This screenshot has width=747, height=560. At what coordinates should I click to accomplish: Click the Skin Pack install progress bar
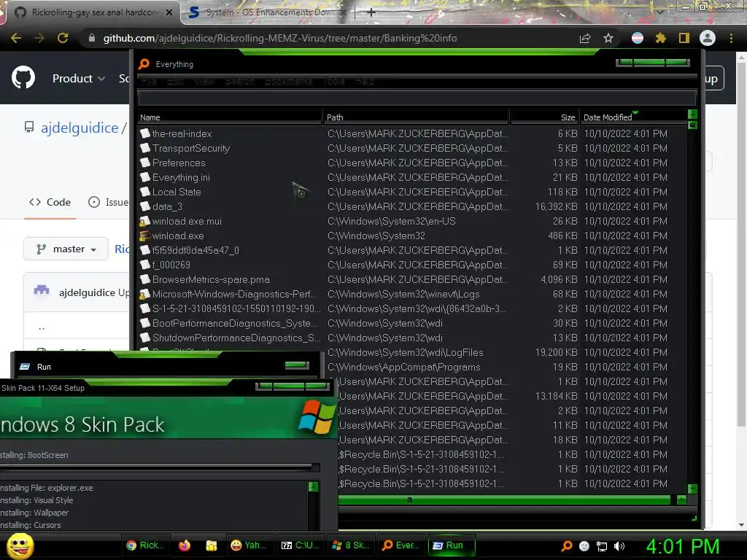[x=160, y=468]
